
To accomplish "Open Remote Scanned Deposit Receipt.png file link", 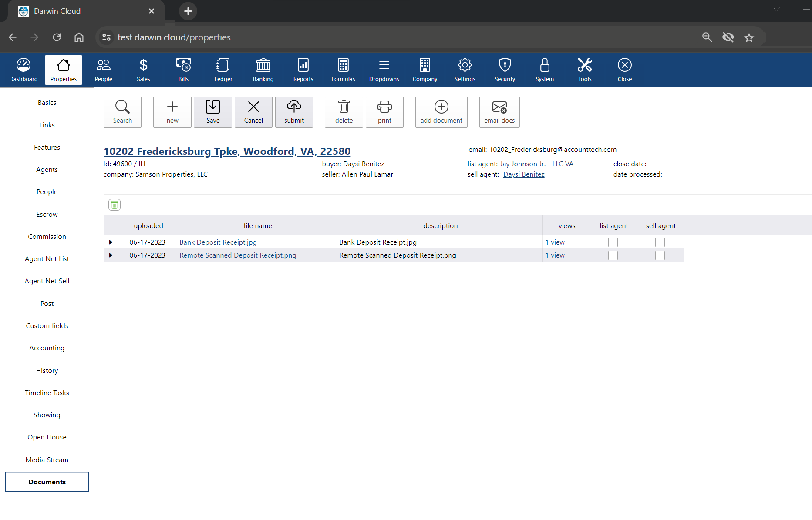I will (238, 255).
